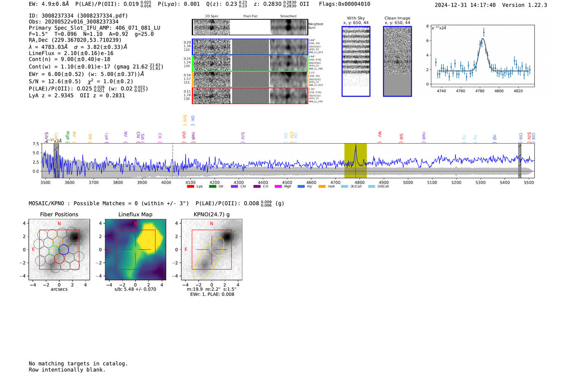Image resolution: width=576 pixels, height=392 pixels.
Task: Click the Fiber Positions image
Action: (x=59, y=250)
